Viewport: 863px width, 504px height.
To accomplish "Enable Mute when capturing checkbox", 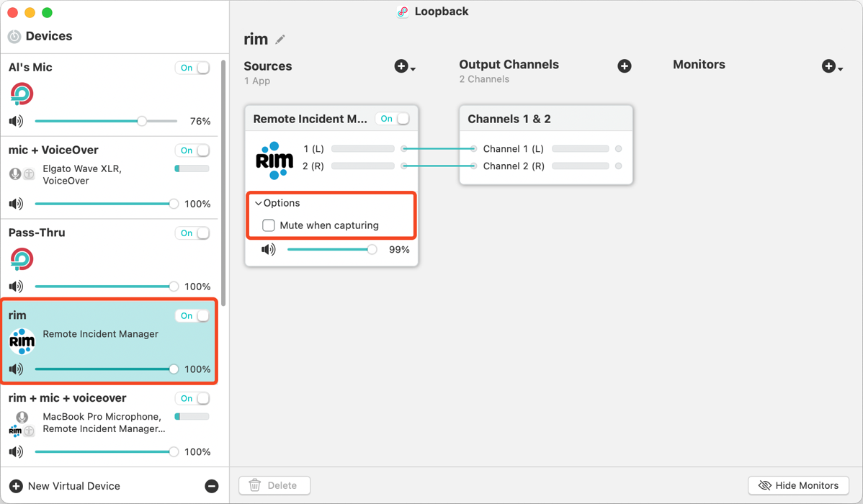I will tap(269, 225).
